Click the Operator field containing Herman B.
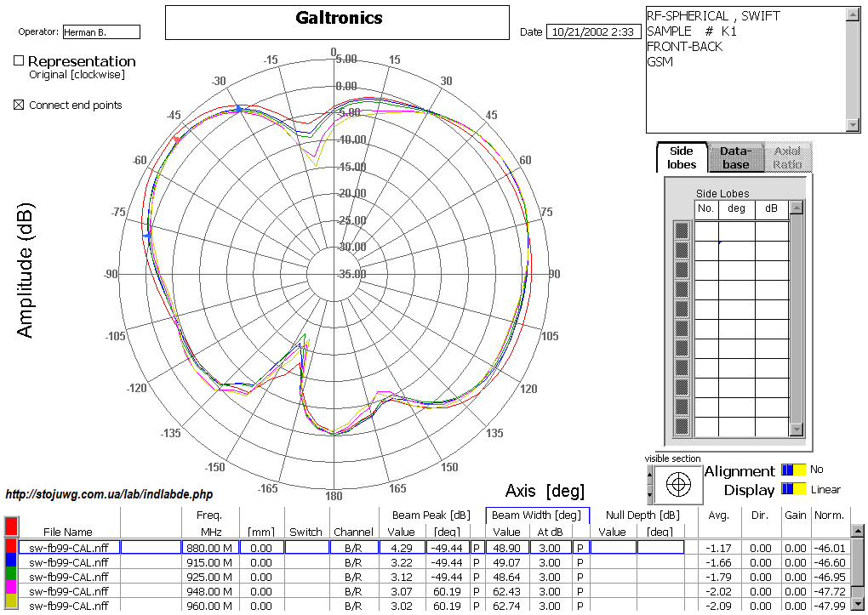 point(101,32)
